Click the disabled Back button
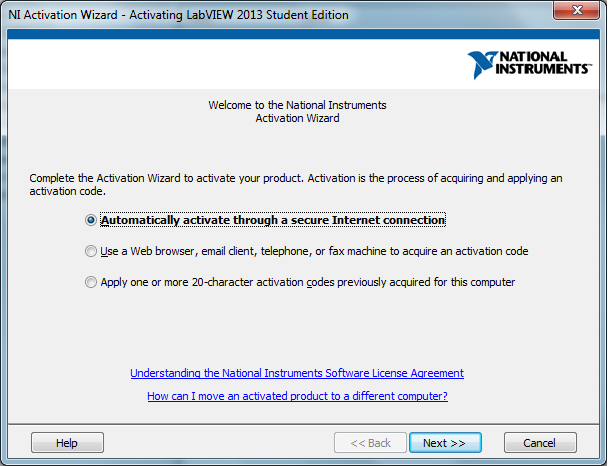This screenshot has height=466, width=608. point(370,443)
